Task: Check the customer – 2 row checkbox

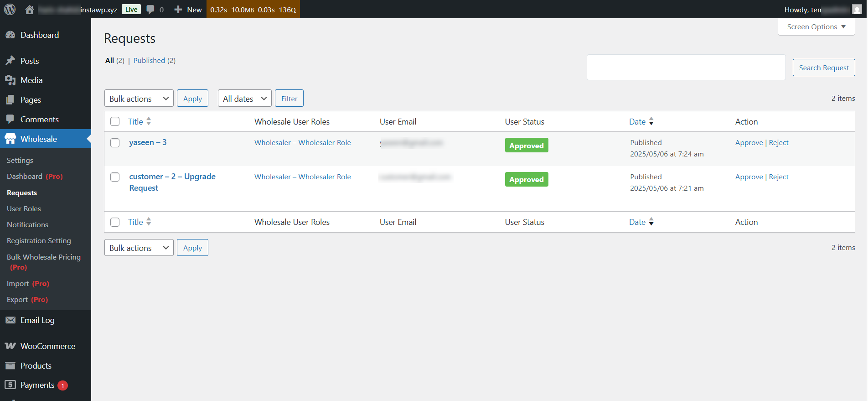Action: pyautogui.click(x=115, y=177)
